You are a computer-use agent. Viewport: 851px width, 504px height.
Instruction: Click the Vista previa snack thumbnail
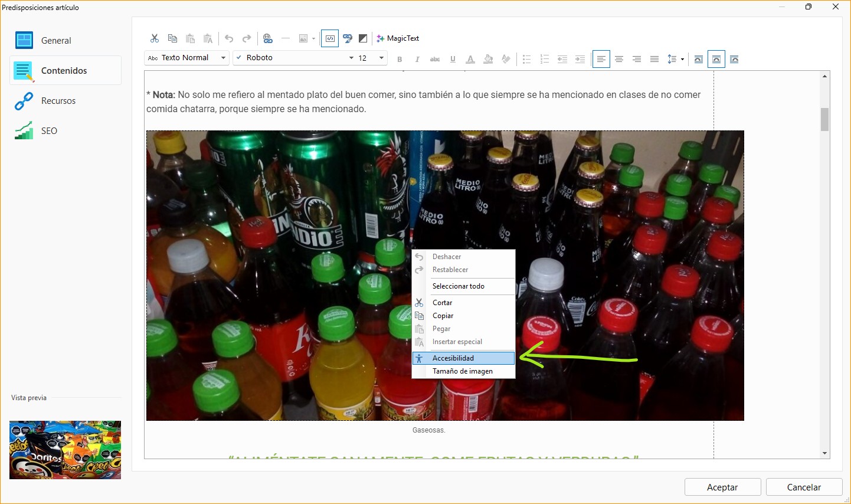[65, 450]
